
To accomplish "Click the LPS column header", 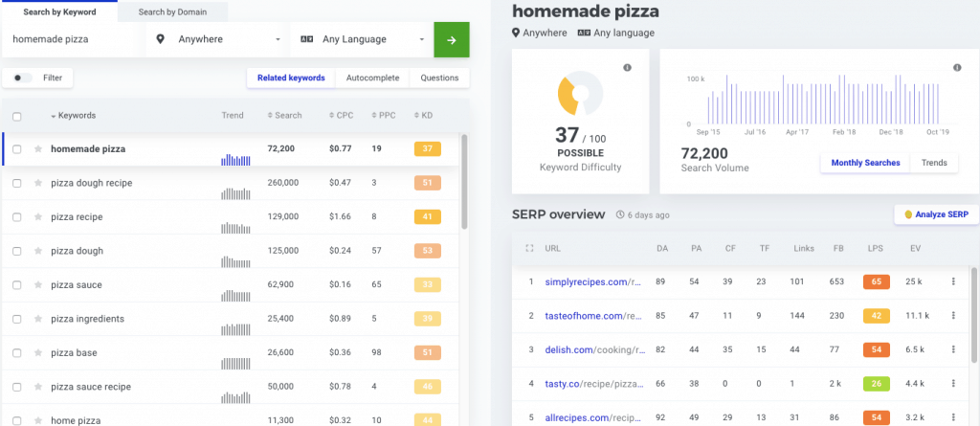I will click(x=876, y=248).
